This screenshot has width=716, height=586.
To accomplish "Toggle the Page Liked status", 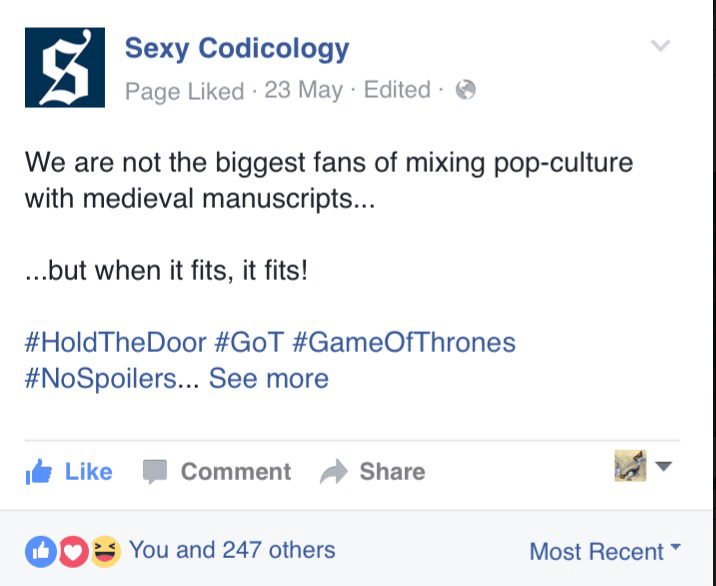I will (184, 91).
